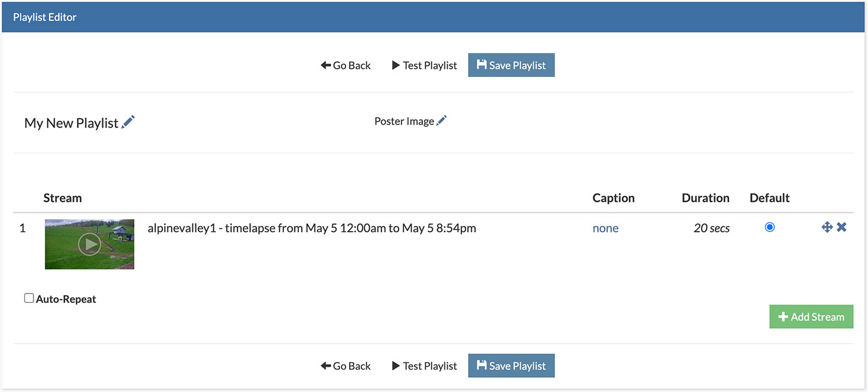Remove stream 1 with the X icon
The height and width of the screenshot is (392, 868).
point(841,227)
